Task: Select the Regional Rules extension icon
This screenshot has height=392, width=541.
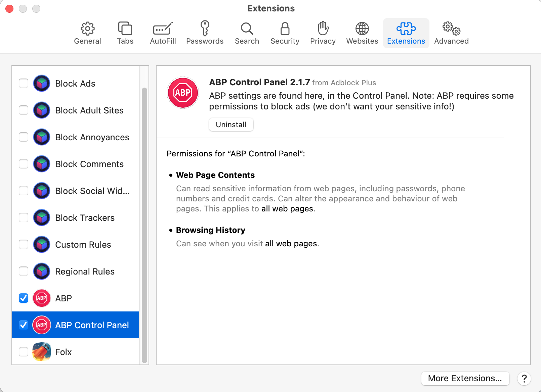Action: click(x=42, y=271)
